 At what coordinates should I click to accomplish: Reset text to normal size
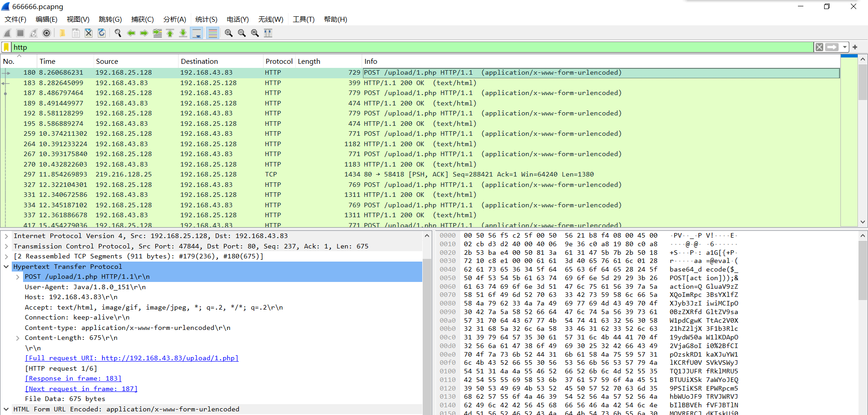pyautogui.click(x=255, y=33)
